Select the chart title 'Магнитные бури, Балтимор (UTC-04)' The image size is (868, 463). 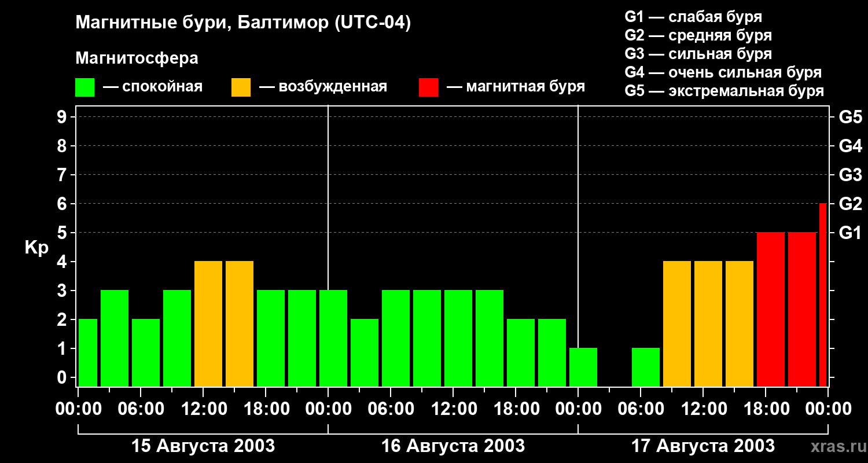click(x=243, y=24)
